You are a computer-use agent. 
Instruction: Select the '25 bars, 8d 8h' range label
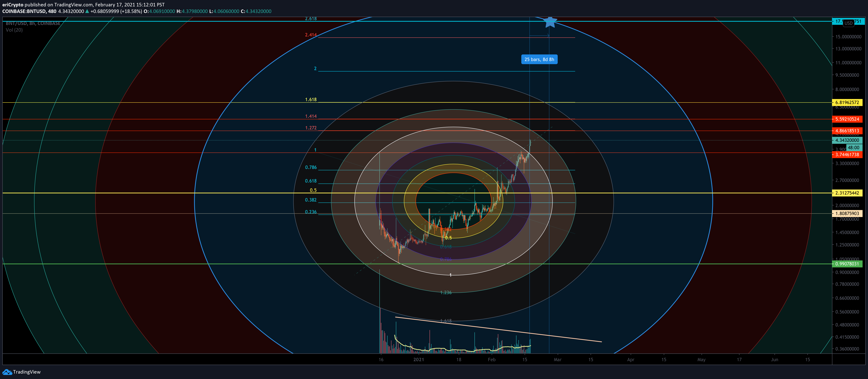tap(539, 59)
